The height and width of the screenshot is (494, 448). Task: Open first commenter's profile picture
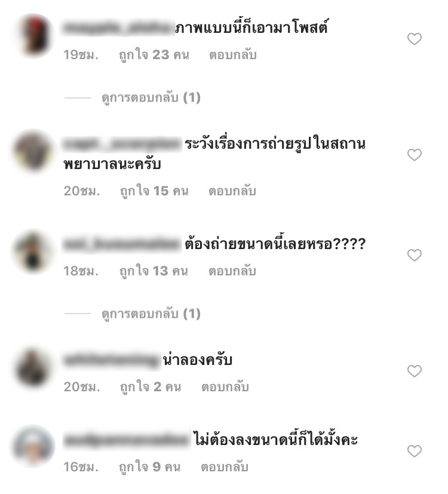(34, 36)
